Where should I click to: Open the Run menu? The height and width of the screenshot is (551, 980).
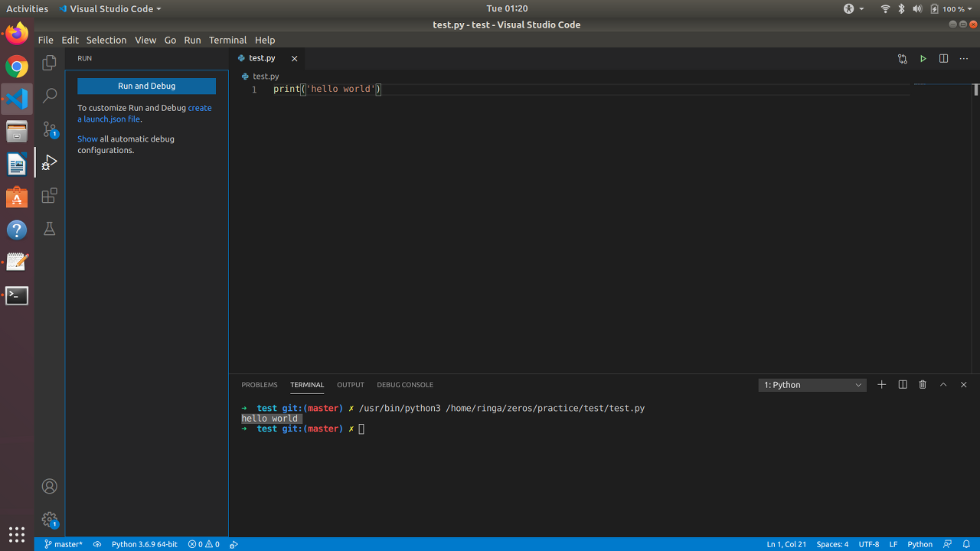point(192,40)
